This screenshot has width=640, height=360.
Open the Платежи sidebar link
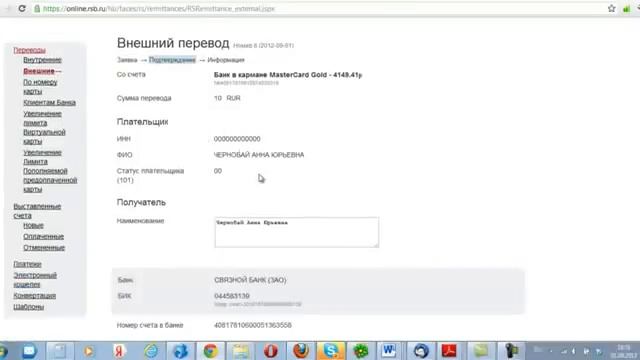point(27,264)
